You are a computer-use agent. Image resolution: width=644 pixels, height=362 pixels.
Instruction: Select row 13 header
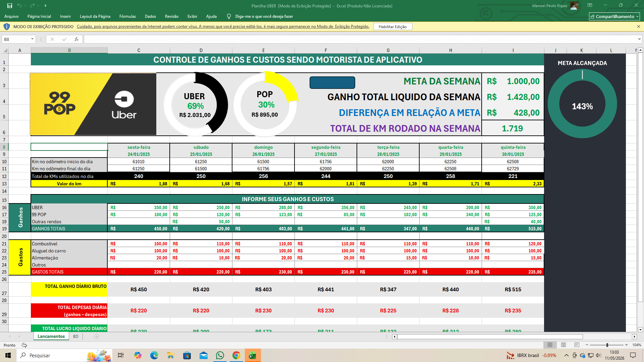4,184
